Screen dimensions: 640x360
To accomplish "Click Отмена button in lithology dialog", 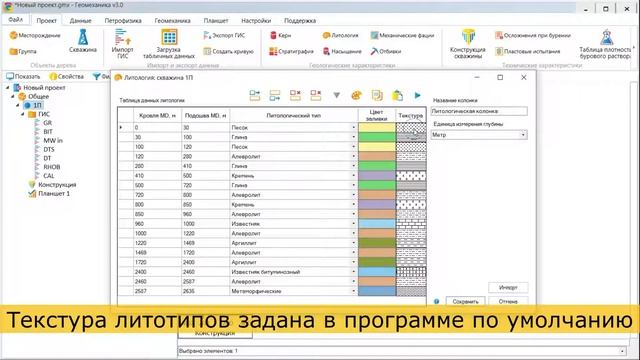I will pyautogui.click(x=508, y=301).
